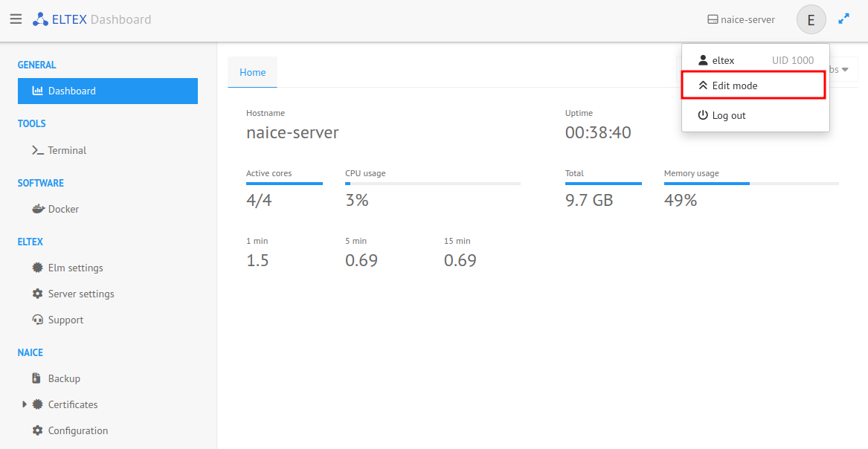Viewport: 868px width, 449px height.
Task: Open Dashboard in the sidebar
Action: pos(108,91)
